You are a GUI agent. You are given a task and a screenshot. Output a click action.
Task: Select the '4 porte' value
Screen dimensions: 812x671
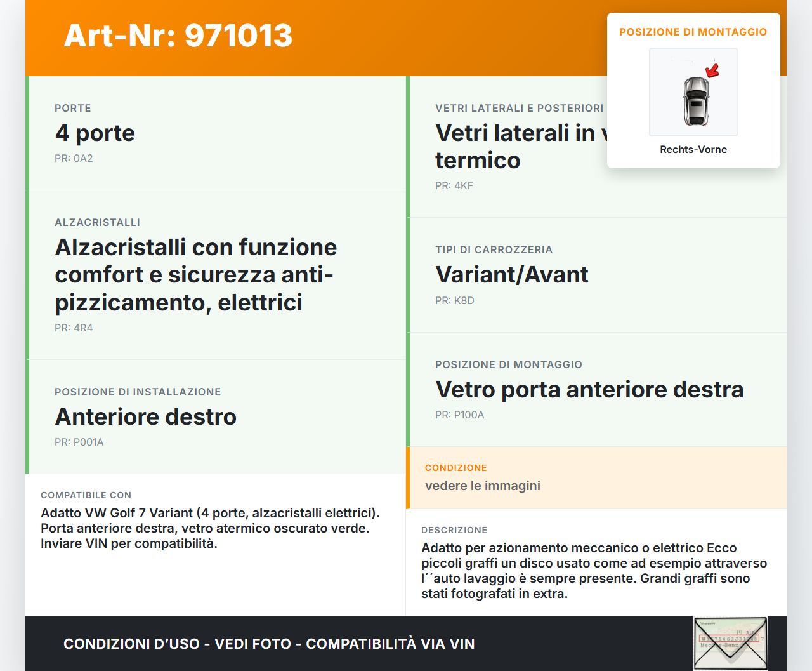(x=95, y=133)
